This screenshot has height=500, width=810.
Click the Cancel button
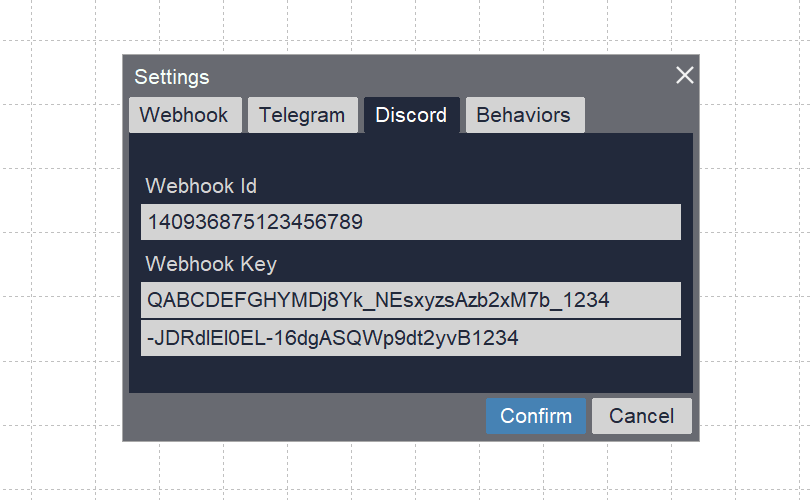coord(641,416)
